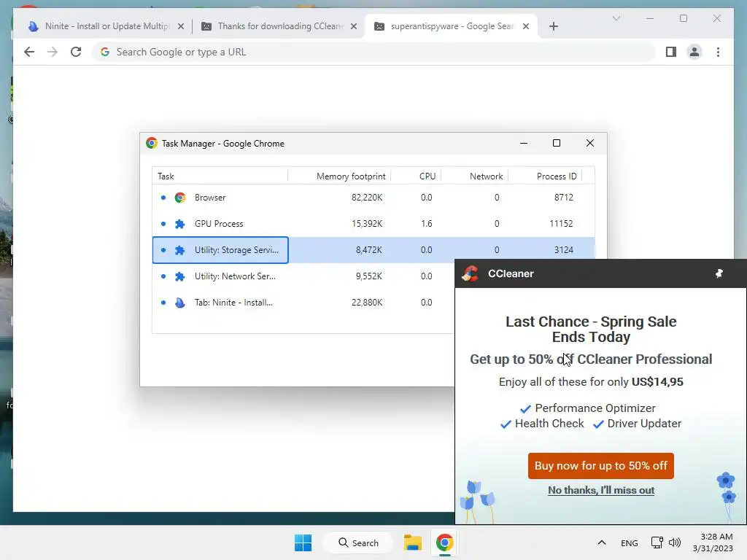
Task: Click Buy now for up to 50% off
Action: coord(601,466)
